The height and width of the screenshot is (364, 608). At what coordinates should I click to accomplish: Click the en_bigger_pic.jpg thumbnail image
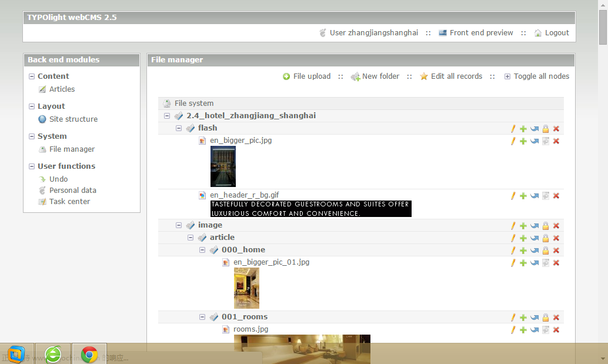[223, 166]
